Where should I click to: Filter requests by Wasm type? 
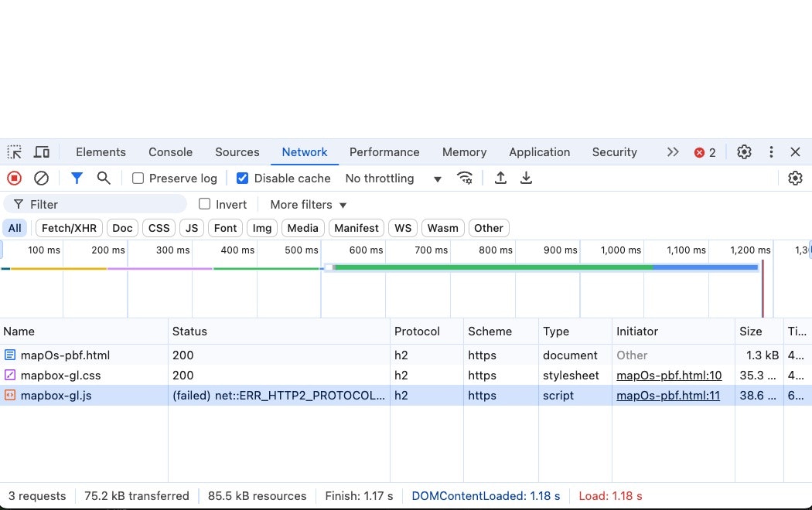443,228
